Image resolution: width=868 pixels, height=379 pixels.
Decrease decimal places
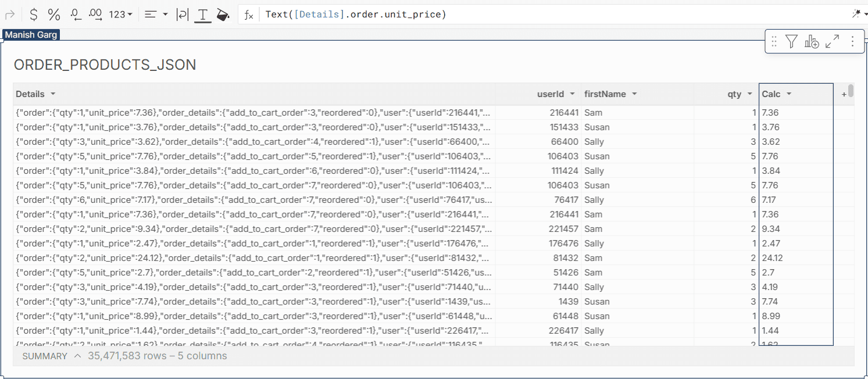click(x=76, y=15)
